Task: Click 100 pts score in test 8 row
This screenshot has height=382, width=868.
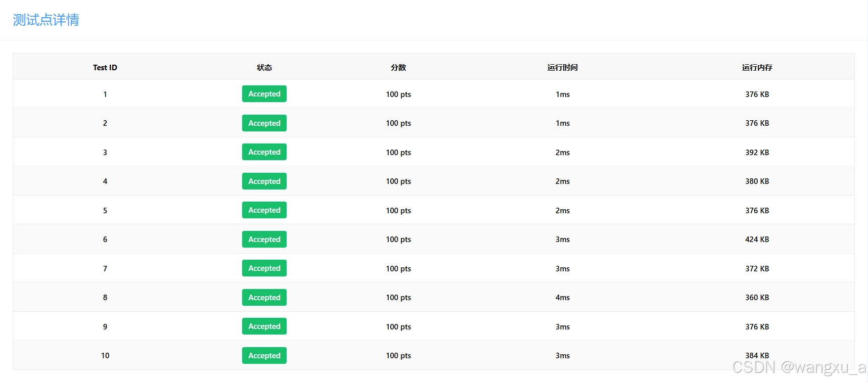Action: click(398, 298)
